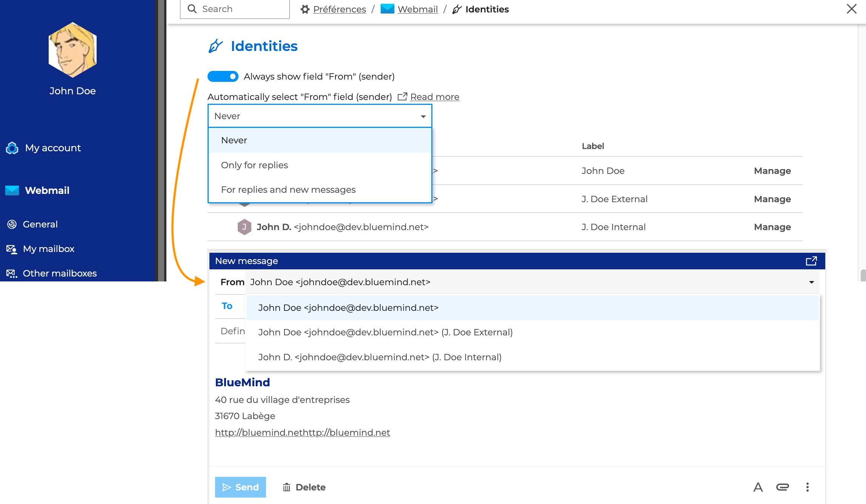Click John Doe's profile avatar
The width and height of the screenshot is (866, 504).
[72, 50]
